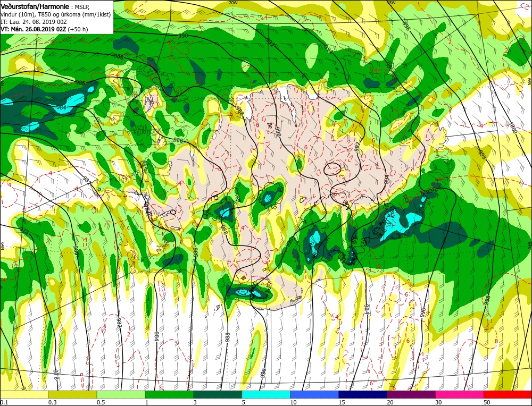This screenshot has width=532, height=406.
Task: Click the 'VT: Mán. 26.08.2019 02Z' valid time
Action: [34, 29]
